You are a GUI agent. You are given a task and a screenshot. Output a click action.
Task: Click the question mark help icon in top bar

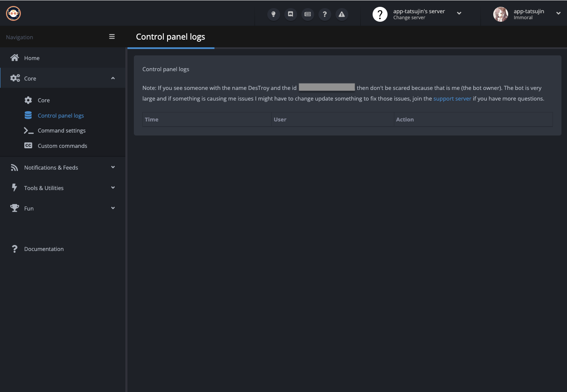[x=324, y=14]
